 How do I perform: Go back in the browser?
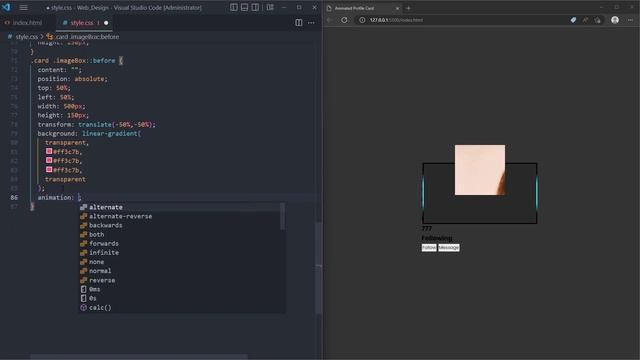330,20
